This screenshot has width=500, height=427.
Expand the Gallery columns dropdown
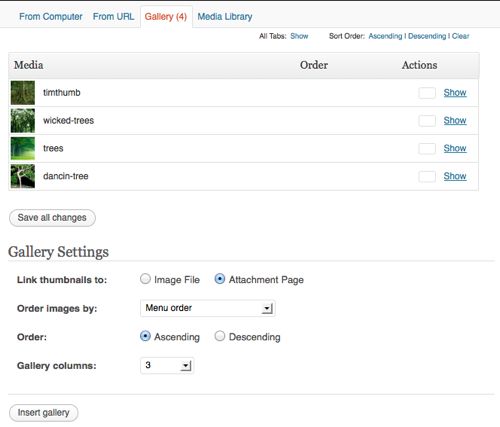(x=167, y=365)
